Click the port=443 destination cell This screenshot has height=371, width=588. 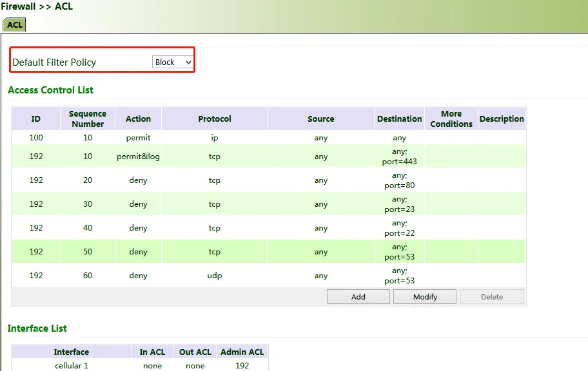399,157
